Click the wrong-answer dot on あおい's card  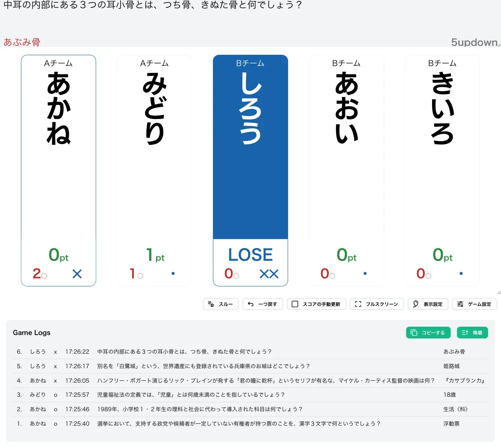[x=365, y=273]
